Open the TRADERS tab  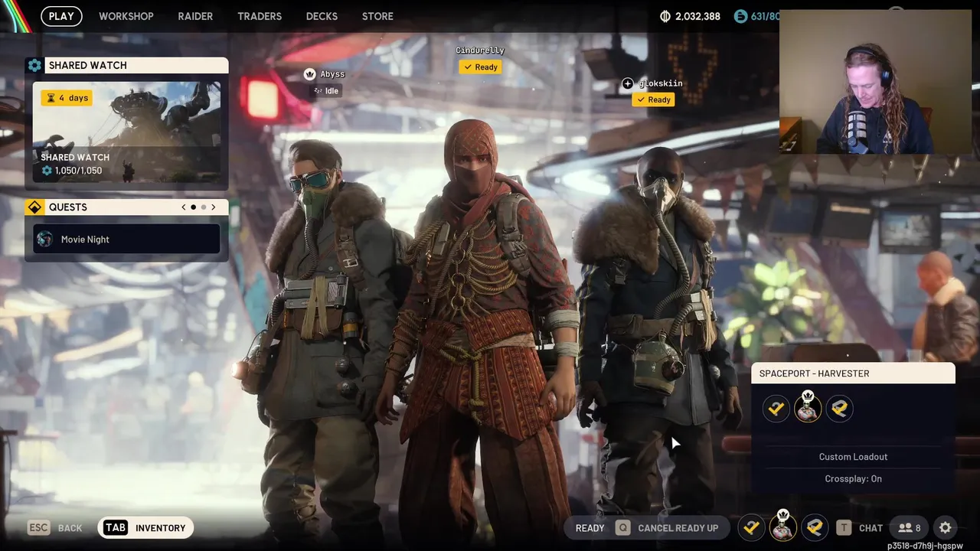pyautogui.click(x=260, y=16)
